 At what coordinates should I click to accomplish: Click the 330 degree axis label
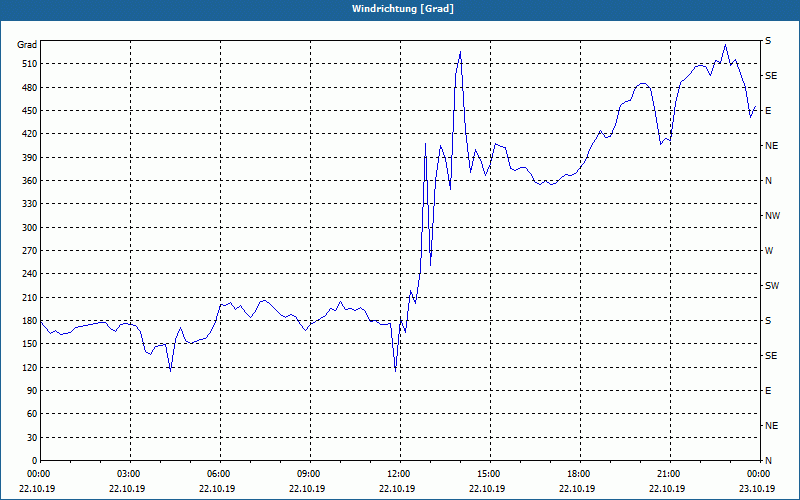(29, 204)
